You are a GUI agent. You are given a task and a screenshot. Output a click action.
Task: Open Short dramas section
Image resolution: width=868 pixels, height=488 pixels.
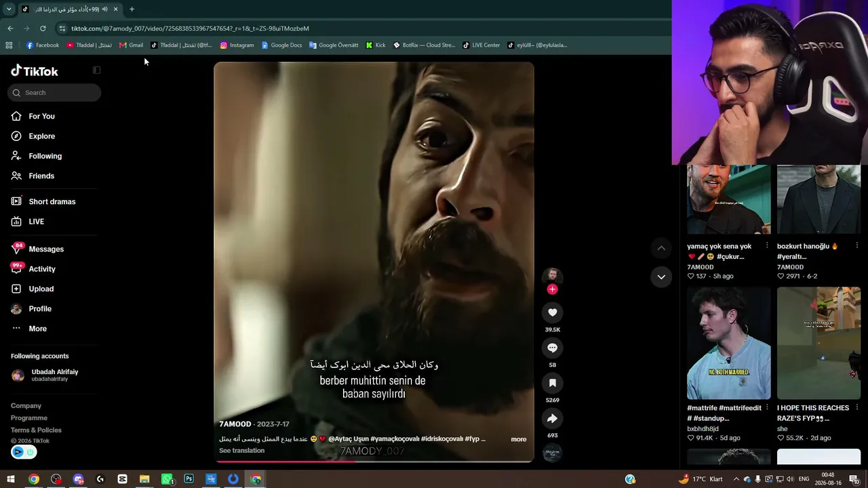click(x=43, y=202)
